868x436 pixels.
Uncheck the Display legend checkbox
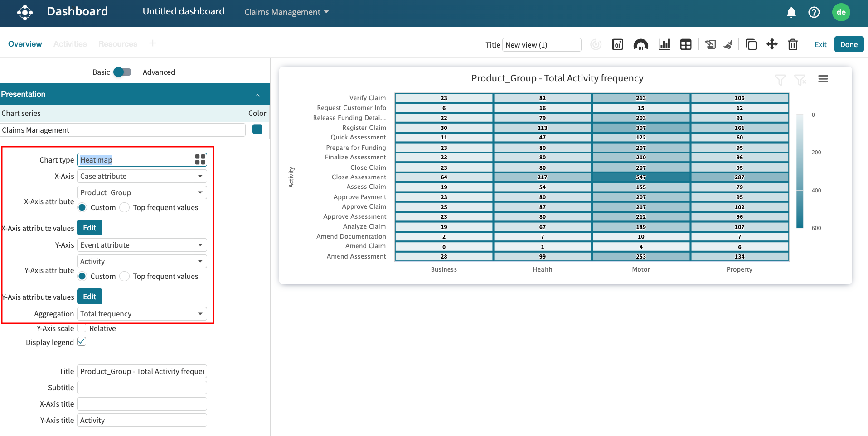click(x=82, y=342)
